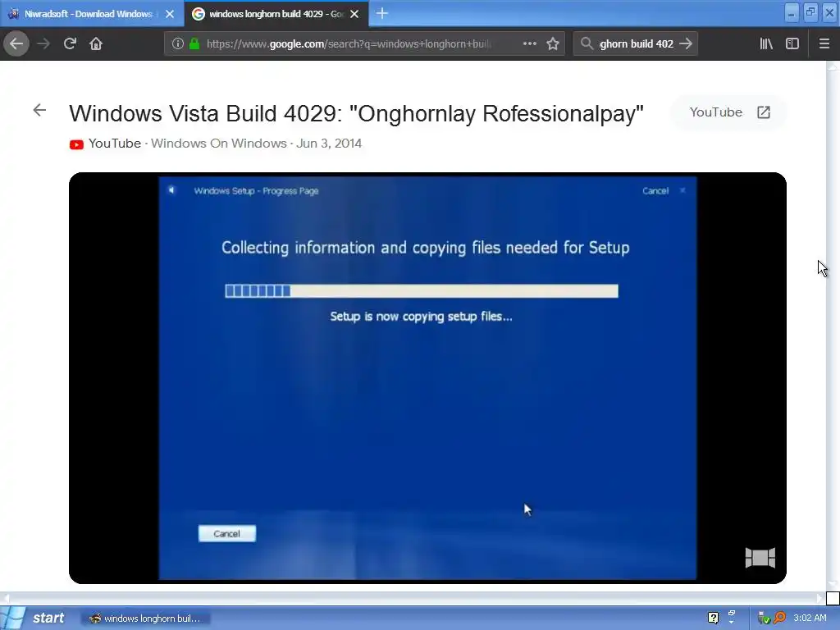Open the video on YouTube button
This screenshot has width=840, height=630.
tap(729, 112)
